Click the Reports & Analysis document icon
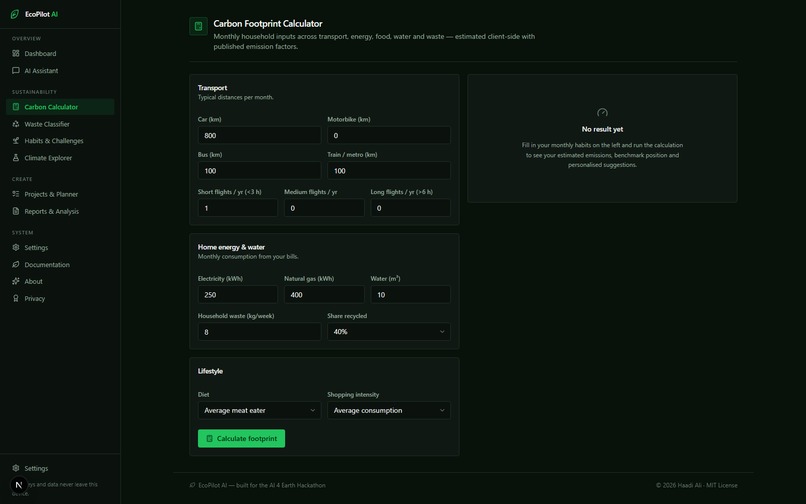Viewport: 806px width, 504px height. (16, 211)
